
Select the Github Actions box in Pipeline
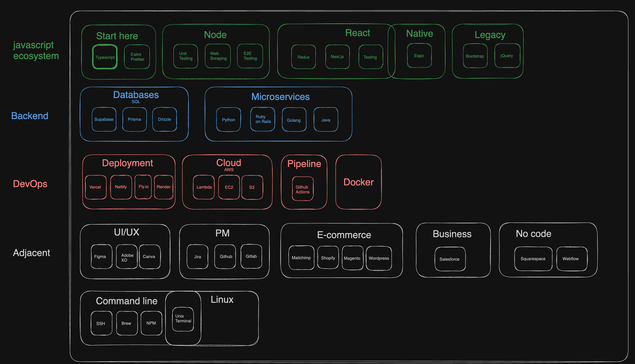tap(303, 189)
